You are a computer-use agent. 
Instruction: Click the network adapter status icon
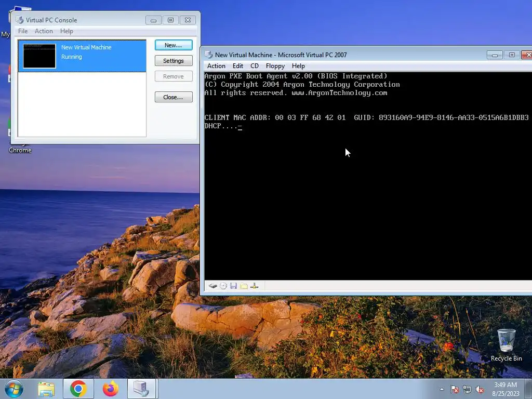point(255,286)
